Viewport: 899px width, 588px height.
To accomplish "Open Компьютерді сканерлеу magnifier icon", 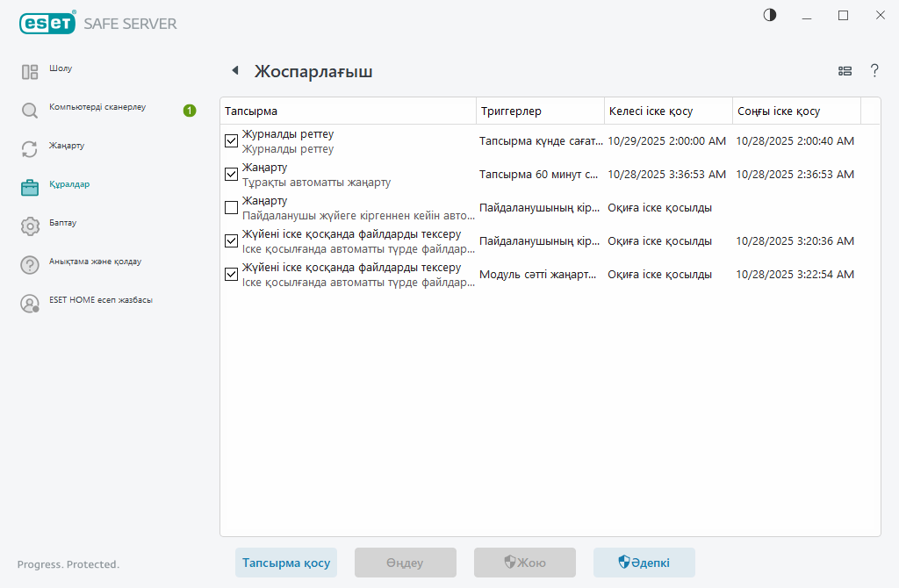I will point(30,111).
